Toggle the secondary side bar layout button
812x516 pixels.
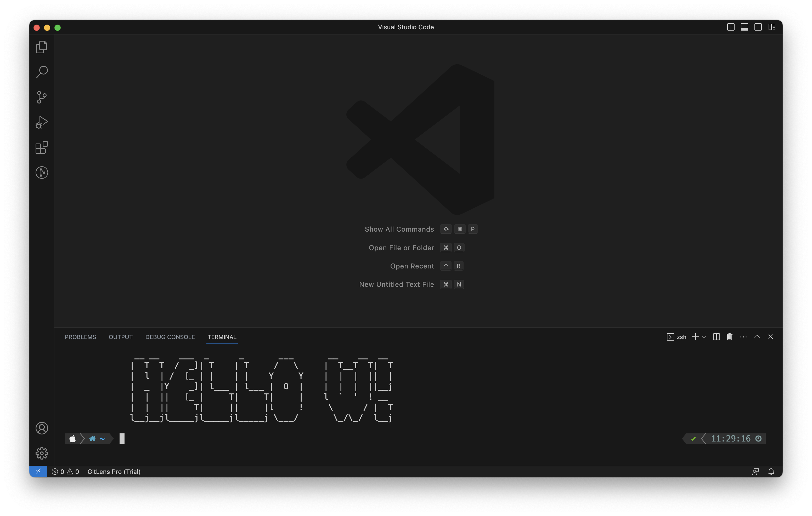coord(758,27)
